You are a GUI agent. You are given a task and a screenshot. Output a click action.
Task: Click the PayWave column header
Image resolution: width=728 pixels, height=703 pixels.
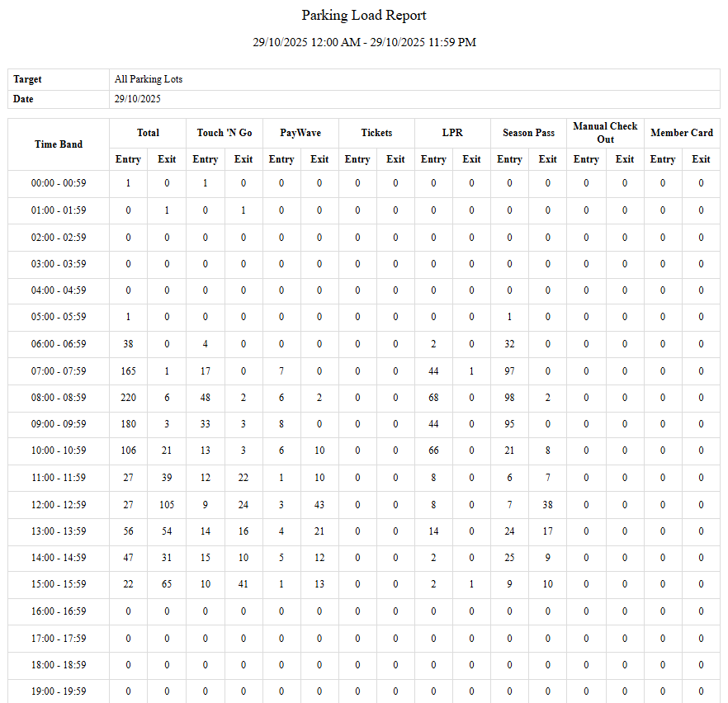coord(300,133)
